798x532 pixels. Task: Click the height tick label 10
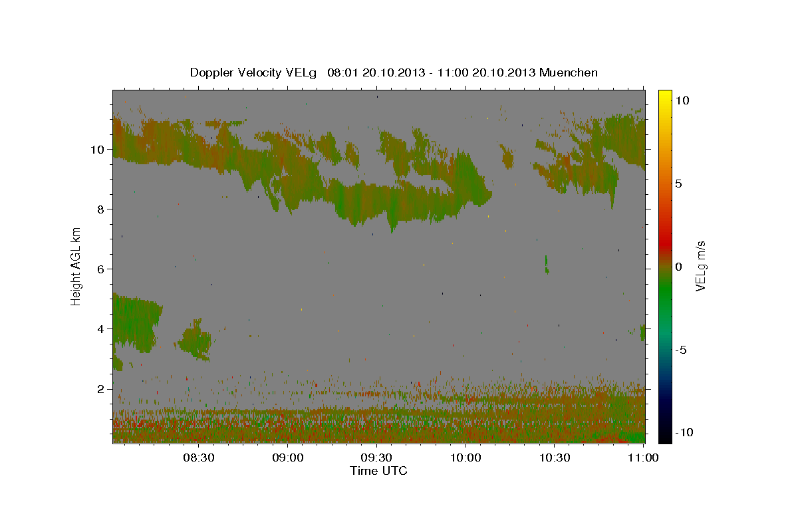tap(98, 150)
